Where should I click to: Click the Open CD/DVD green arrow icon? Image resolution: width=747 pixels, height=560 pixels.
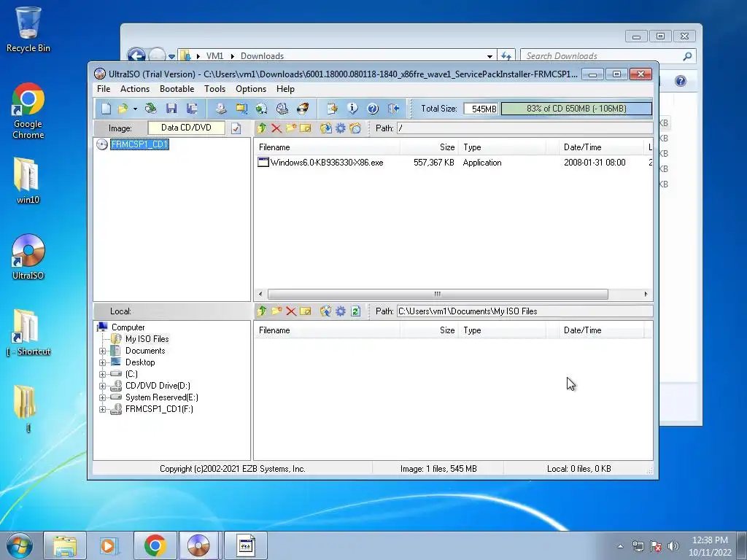pyautogui.click(x=150, y=109)
